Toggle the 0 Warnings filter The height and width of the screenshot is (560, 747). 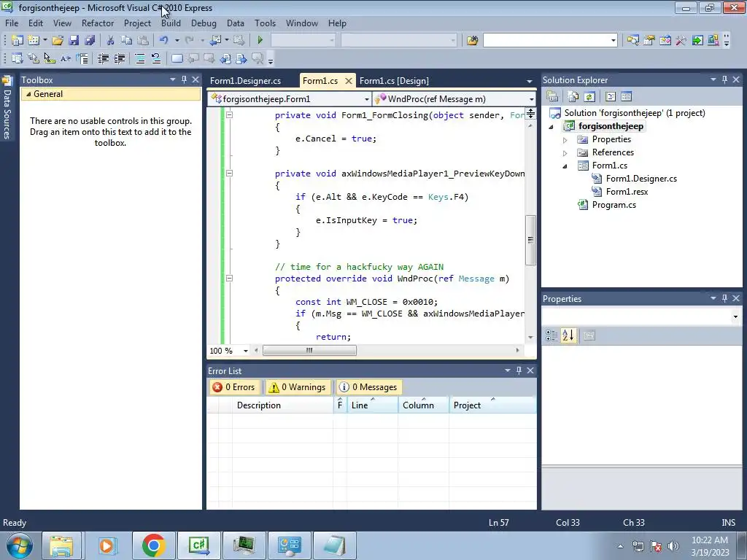[x=298, y=387]
